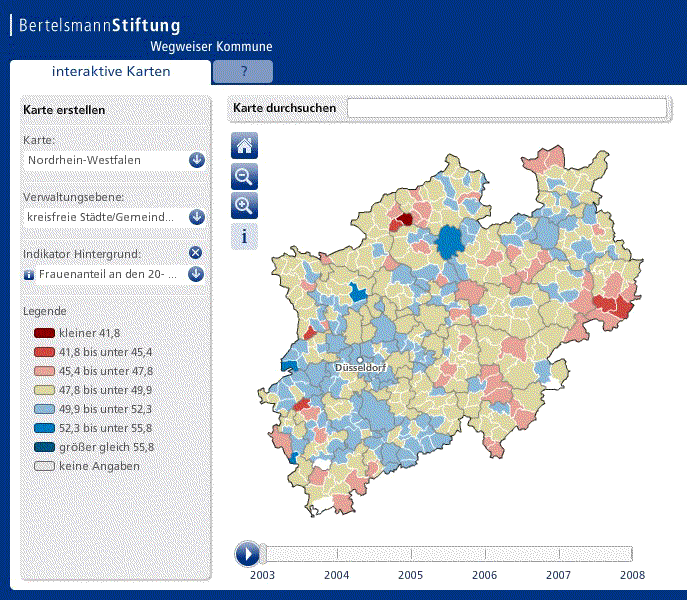Select the 'Karte erstellen' panel heading

point(64,110)
